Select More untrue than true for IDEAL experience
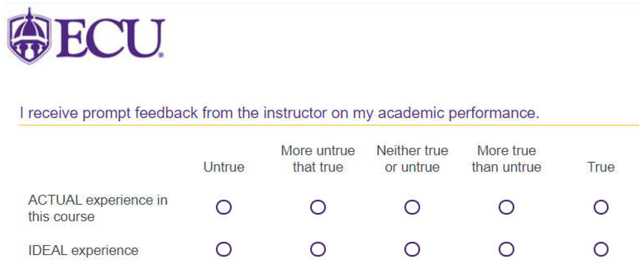Viewport: 644px width, 264px height. click(x=318, y=249)
